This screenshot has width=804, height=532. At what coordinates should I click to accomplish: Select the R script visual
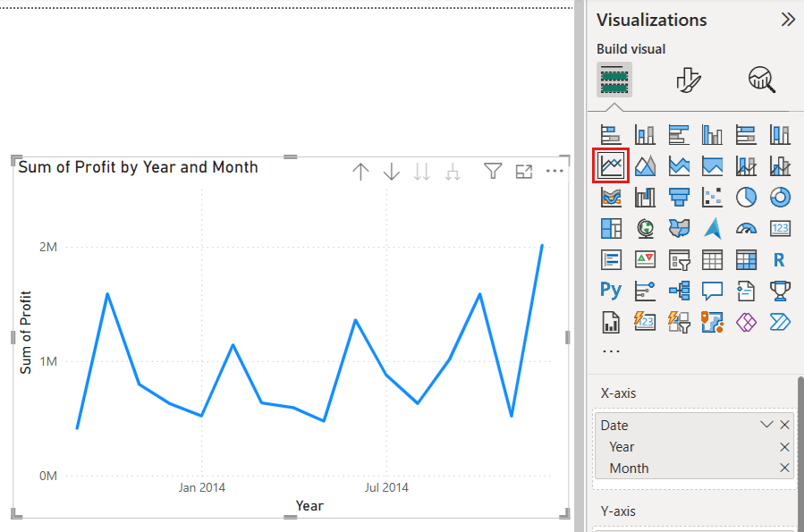780,260
